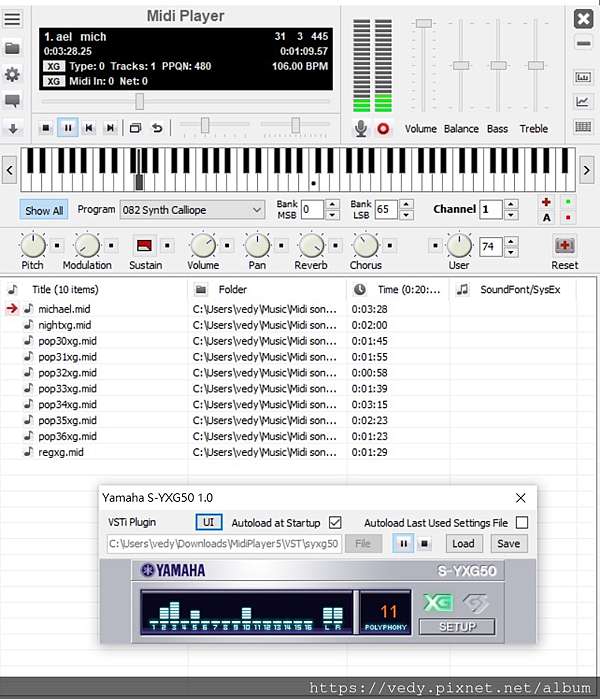Select nightxg.mid in playlist
600x699 pixels.
click(x=65, y=325)
